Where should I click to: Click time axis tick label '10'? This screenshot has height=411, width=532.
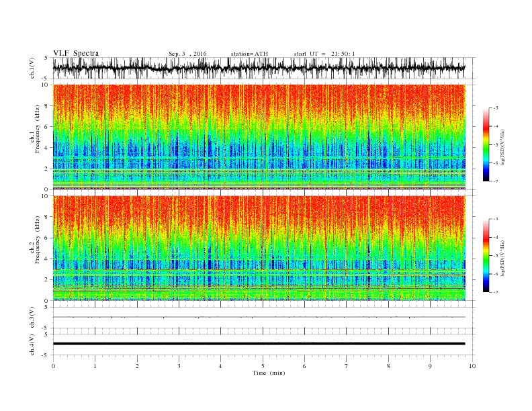coord(472,366)
